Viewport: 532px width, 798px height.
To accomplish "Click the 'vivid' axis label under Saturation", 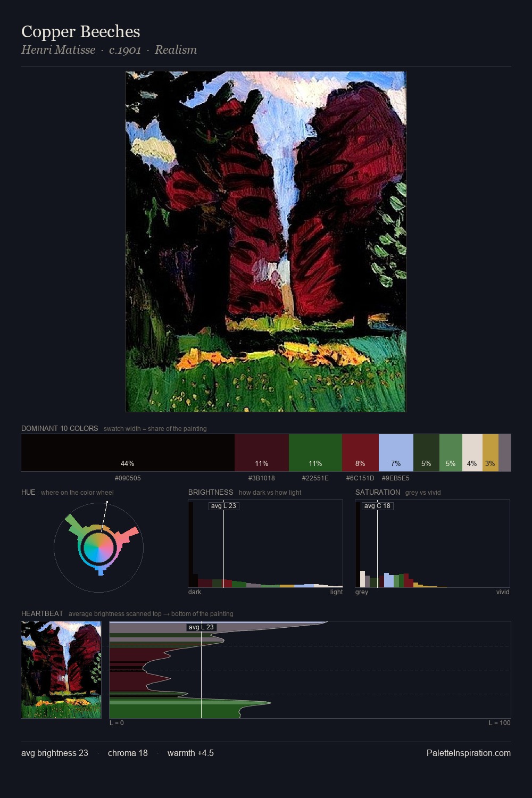I will pyautogui.click(x=503, y=592).
